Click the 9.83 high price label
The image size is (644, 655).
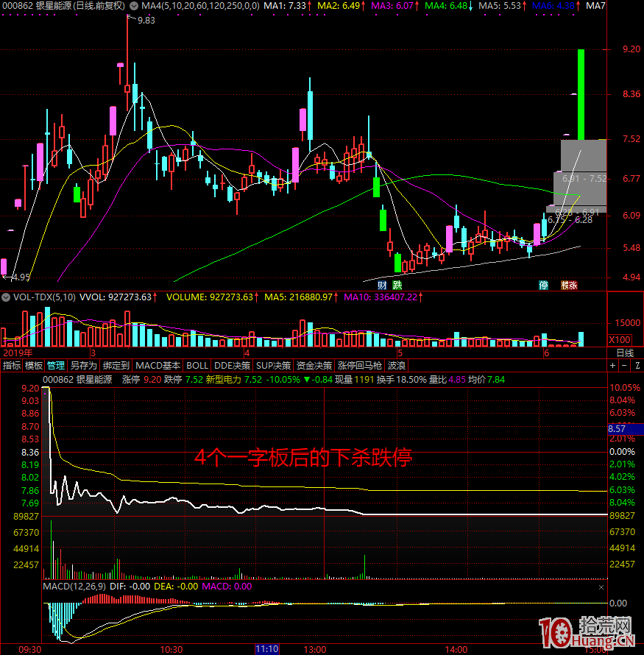tap(146, 21)
